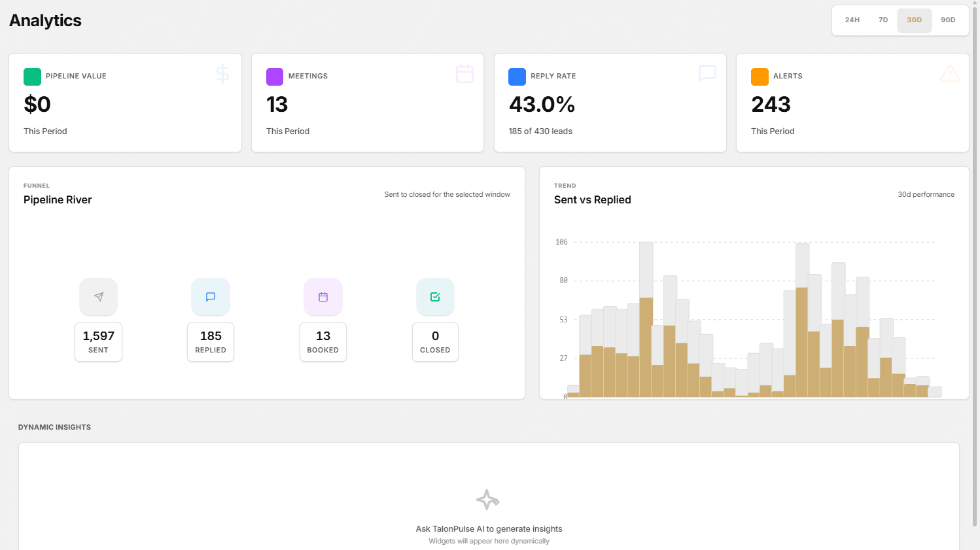980x550 pixels.
Task: Click the green Pipeline Value color square
Action: (32, 77)
